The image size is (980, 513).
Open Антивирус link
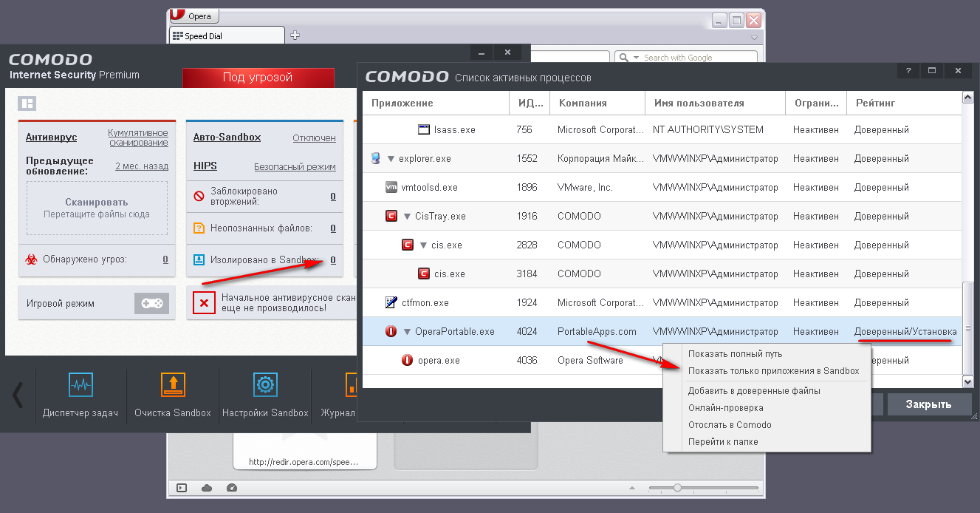51,137
